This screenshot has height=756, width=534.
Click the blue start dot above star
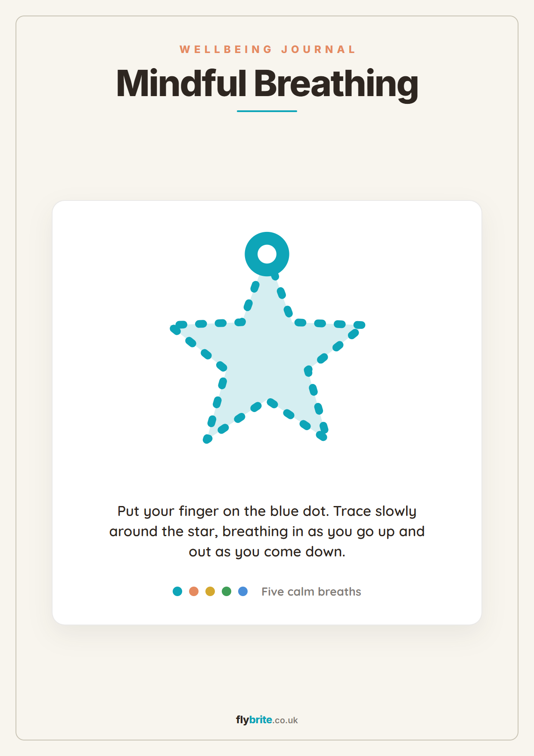click(x=267, y=254)
